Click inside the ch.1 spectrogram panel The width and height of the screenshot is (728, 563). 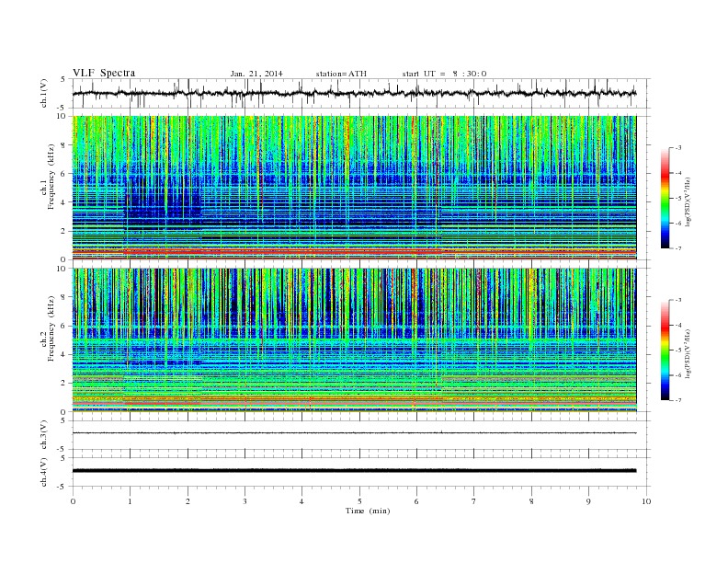click(x=354, y=188)
